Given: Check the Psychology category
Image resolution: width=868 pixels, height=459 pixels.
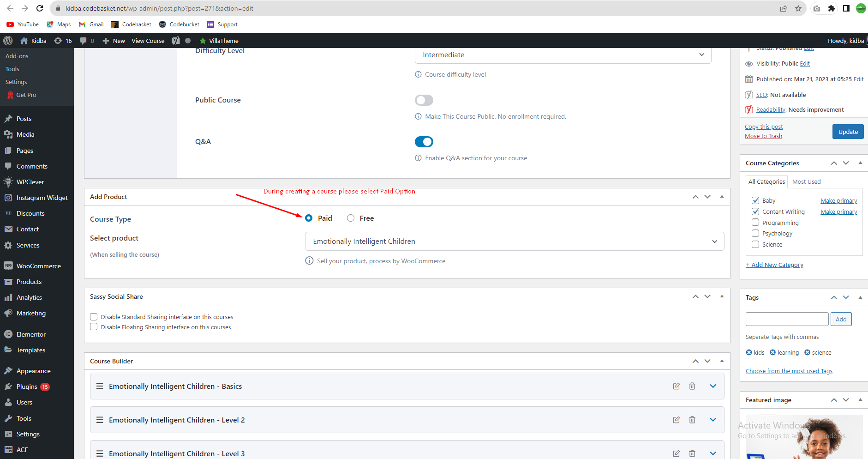Looking at the screenshot, I should 755,233.
